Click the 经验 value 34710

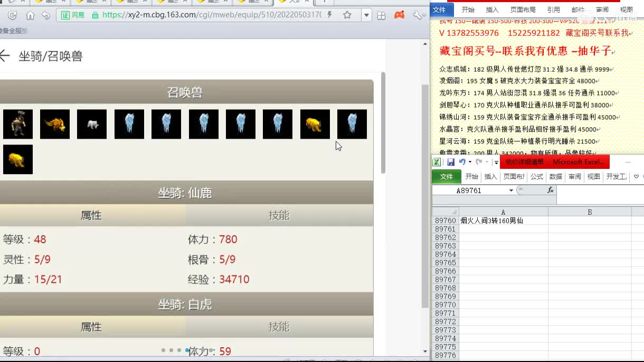(234, 279)
